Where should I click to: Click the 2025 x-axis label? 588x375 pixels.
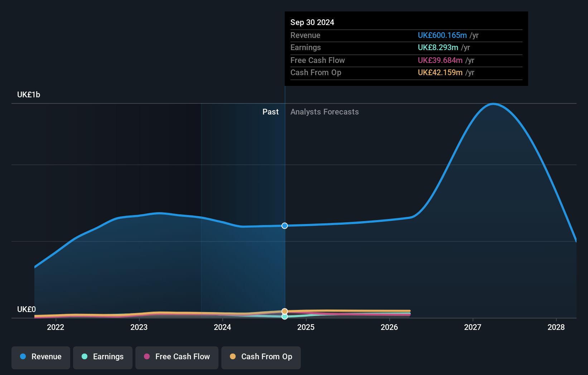click(x=306, y=327)
